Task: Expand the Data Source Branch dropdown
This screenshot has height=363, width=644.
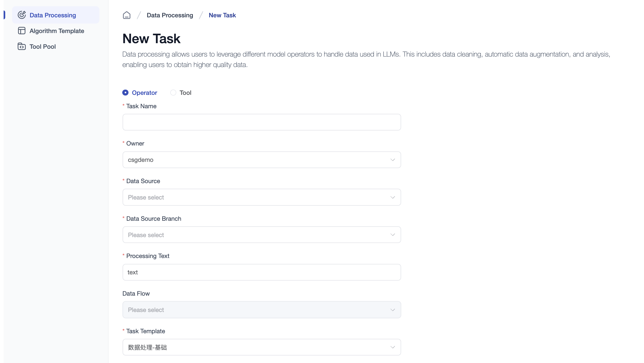Action: point(261,234)
